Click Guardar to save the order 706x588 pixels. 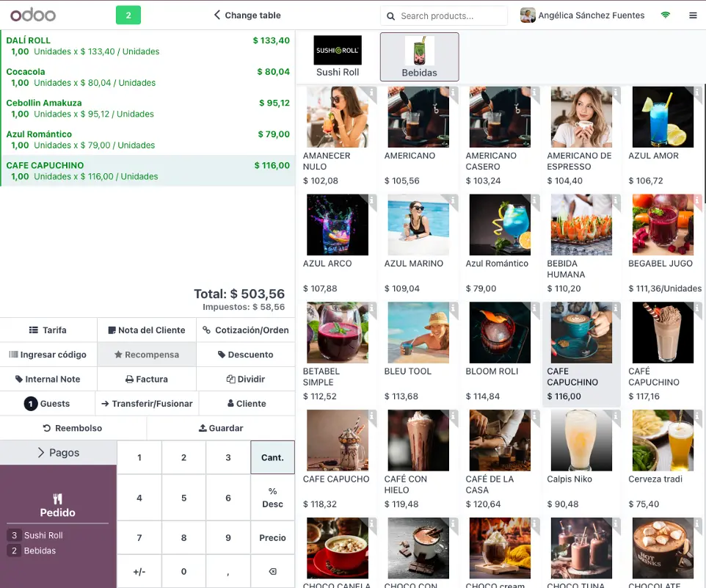(221, 428)
